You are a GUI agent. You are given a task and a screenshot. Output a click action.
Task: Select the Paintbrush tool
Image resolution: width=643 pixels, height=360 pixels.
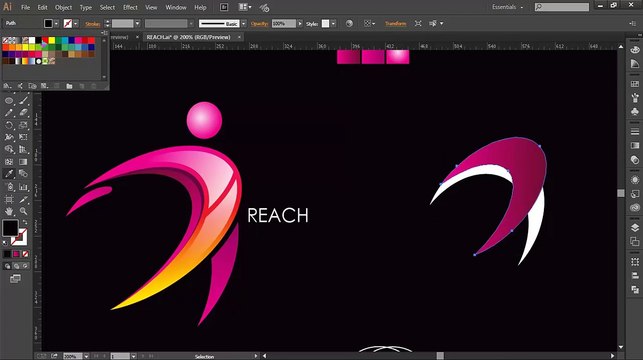click(x=23, y=100)
